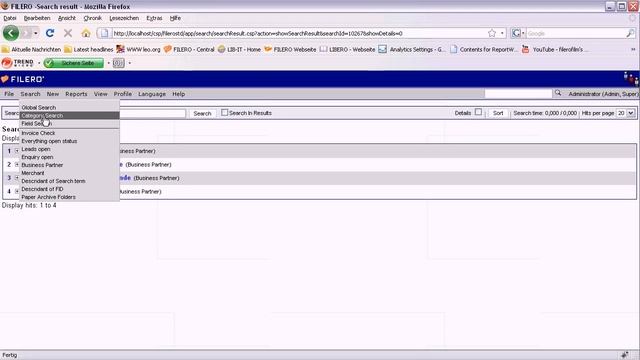Viewport: 640px width, 360px height.
Task: Select Global Search menu entry
Action: coord(69,107)
